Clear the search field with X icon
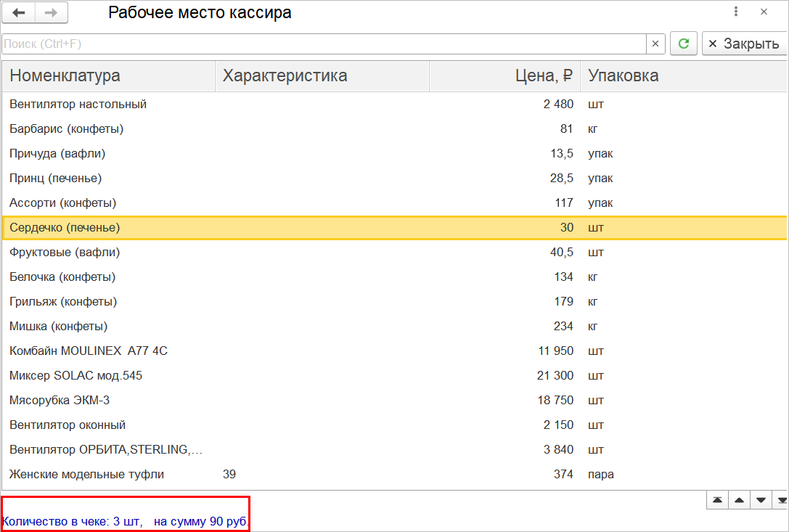Viewport: 789px width, 532px height. coord(655,44)
